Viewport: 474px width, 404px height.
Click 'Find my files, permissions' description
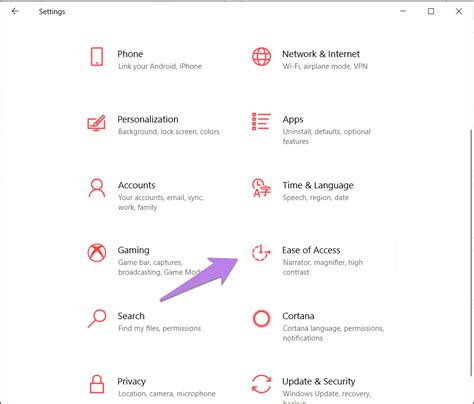click(159, 328)
